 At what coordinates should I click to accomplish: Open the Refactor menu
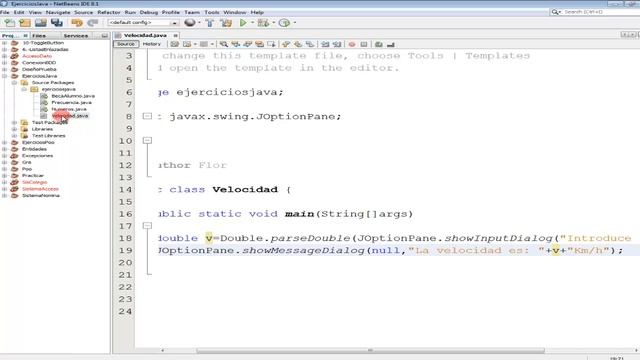click(x=109, y=13)
